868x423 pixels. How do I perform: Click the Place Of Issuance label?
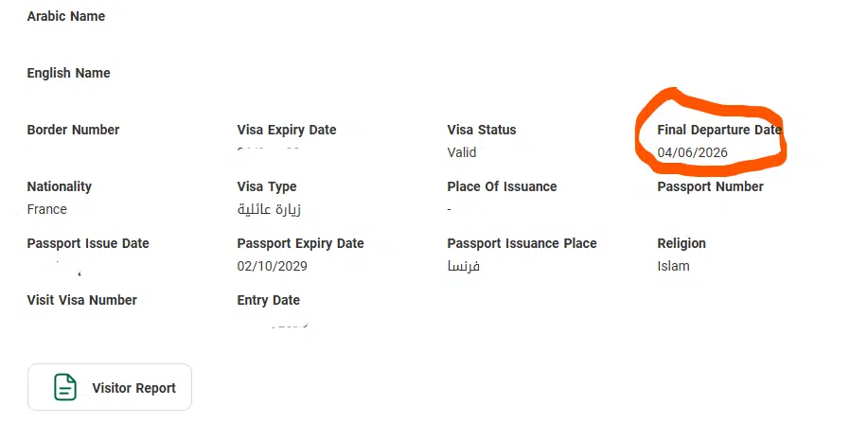[502, 186]
